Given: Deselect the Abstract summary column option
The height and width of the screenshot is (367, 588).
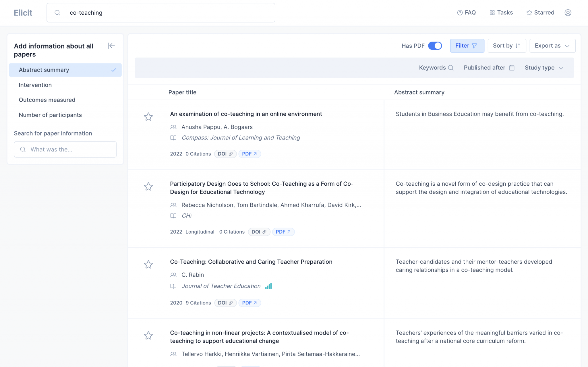Looking at the screenshot, I should (65, 70).
